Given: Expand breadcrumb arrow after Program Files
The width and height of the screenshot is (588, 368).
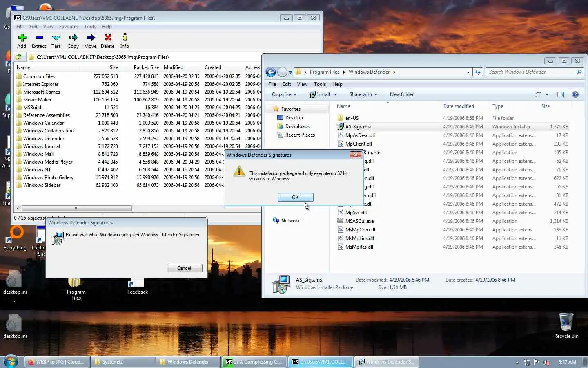Looking at the screenshot, I should [344, 72].
